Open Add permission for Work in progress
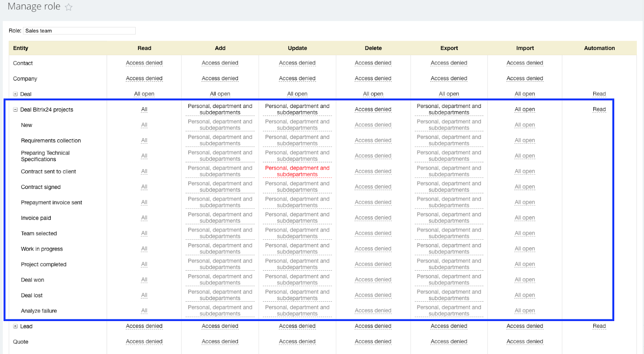644x354 pixels. pyautogui.click(x=220, y=248)
